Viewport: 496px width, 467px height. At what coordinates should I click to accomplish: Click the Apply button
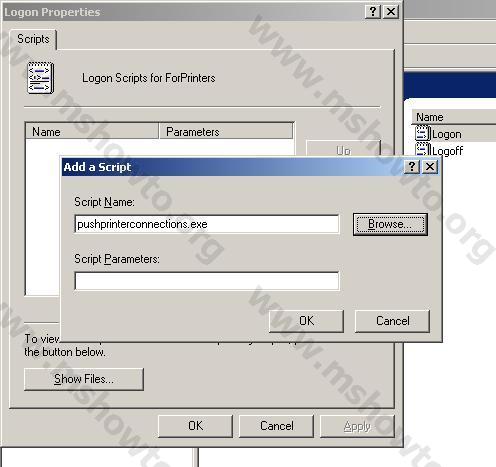(357, 426)
